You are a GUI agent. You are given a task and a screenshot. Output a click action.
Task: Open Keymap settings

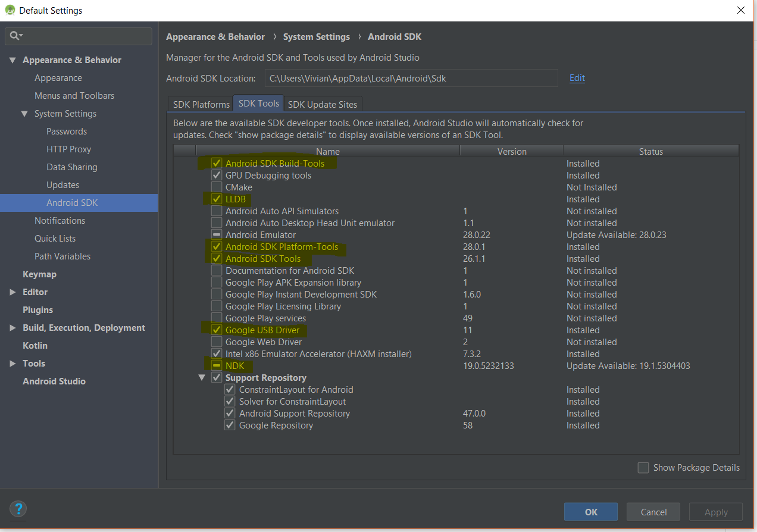point(39,274)
